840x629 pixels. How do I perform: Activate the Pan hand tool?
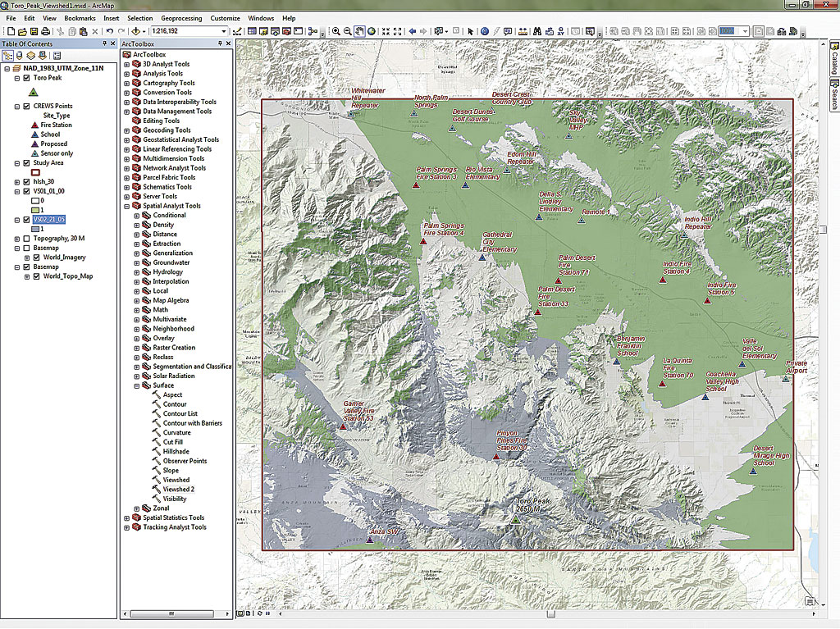(x=359, y=31)
